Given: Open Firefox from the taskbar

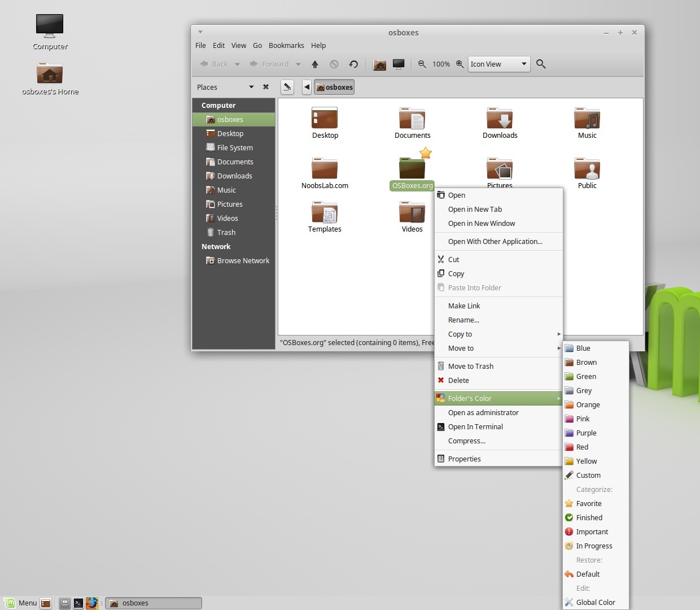Looking at the screenshot, I should tap(92, 603).
